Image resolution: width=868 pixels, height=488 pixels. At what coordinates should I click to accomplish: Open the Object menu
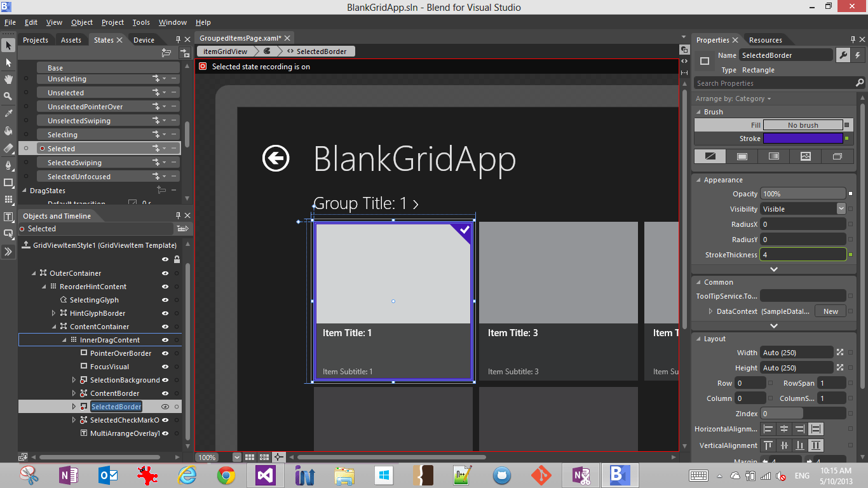coord(82,22)
